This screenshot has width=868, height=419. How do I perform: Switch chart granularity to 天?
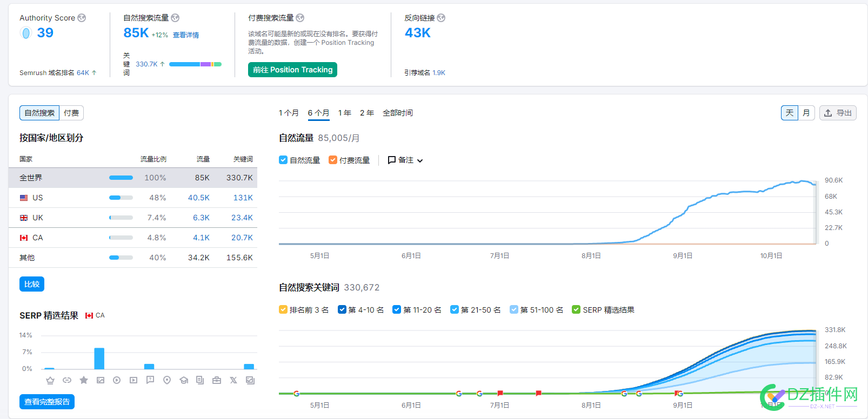click(790, 113)
